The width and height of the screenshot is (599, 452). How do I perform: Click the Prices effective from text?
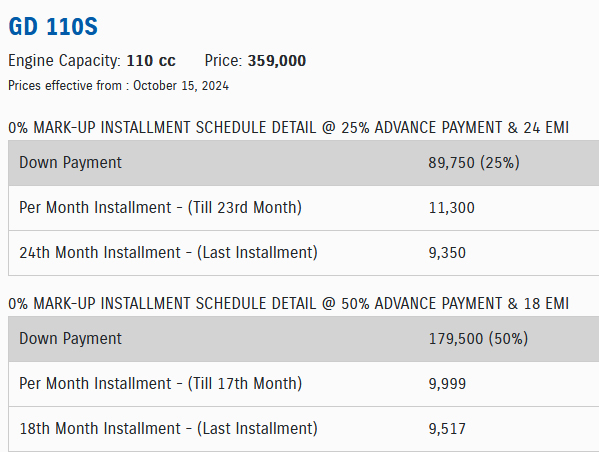click(x=65, y=86)
